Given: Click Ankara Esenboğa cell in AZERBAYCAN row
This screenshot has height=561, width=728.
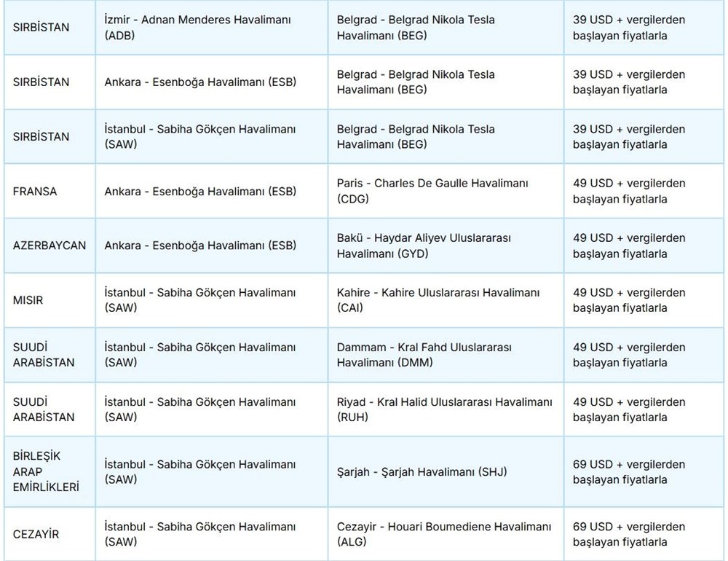Looking at the screenshot, I should (x=212, y=246).
